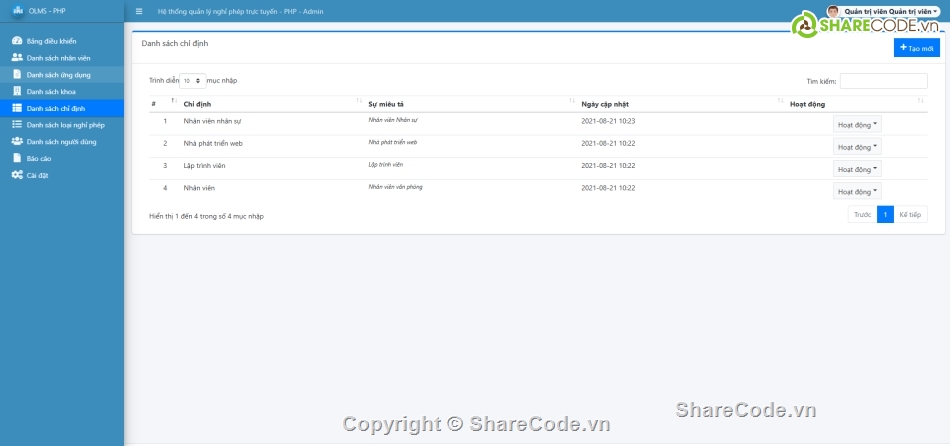This screenshot has height=446, width=950.
Task: Go to the Kế tiếp page
Action: pos(910,214)
